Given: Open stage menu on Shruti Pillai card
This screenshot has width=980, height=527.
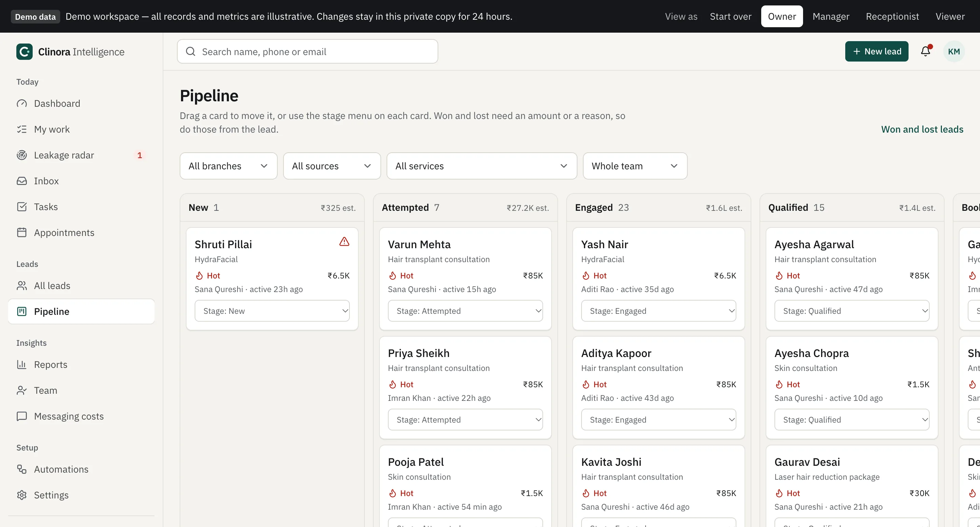Looking at the screenshot, I should (272, 311).
